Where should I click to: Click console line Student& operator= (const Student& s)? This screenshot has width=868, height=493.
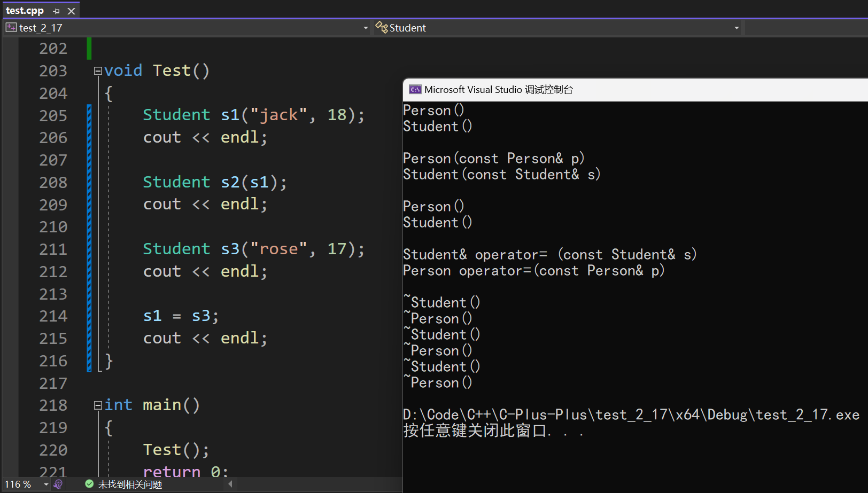click(550, 254)
